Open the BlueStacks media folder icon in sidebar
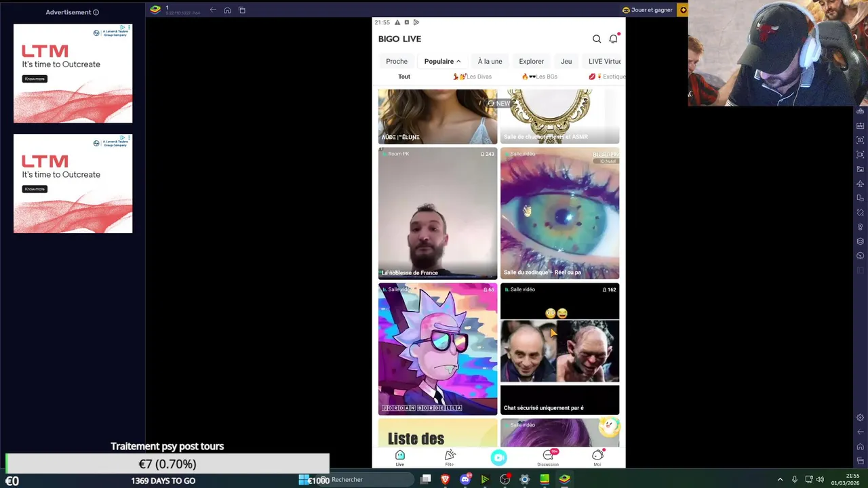This screenshot has width=868, height=488. [x=861, y=169]
